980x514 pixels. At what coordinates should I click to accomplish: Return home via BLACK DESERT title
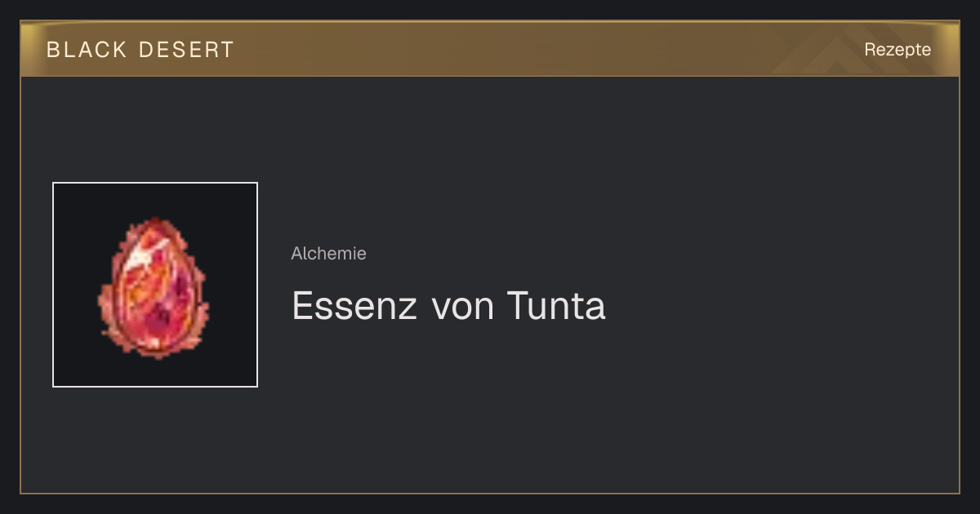pos(140,50)
